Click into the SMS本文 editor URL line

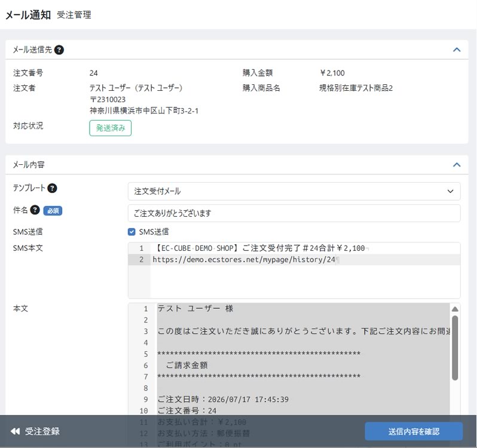point(244,260)
